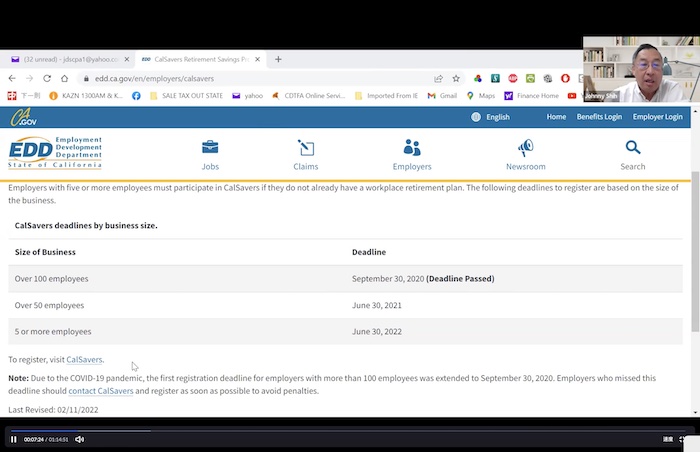700x452 pixels.
Task: Open the Employers menu icon
Action: tap(412, 155)
